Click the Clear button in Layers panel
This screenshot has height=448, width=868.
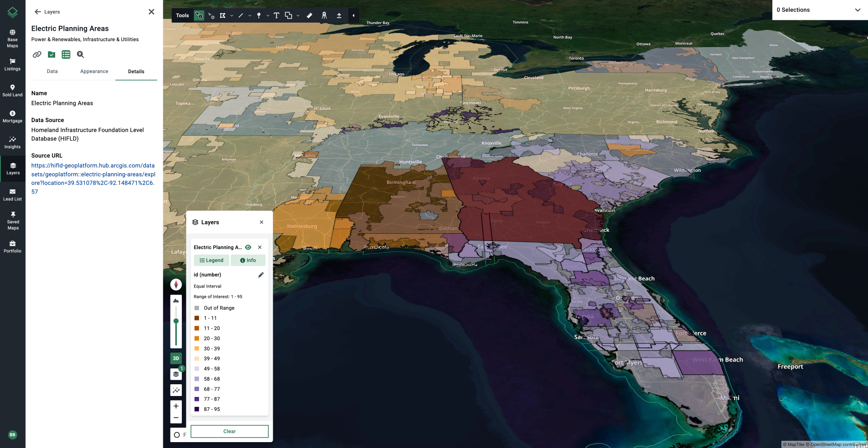(229, 431)
